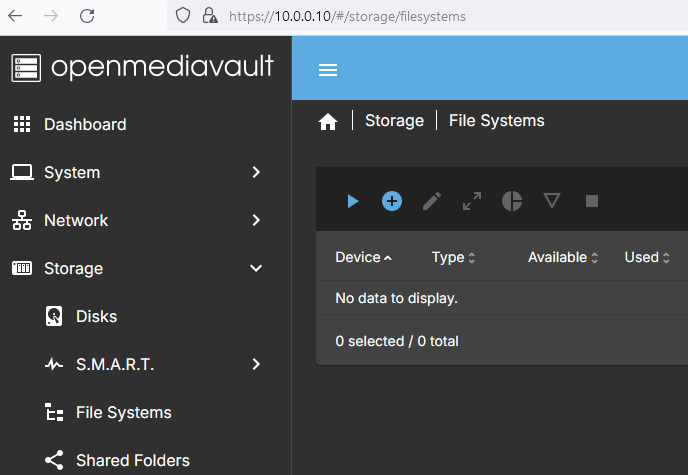The width and height of the screenshot is (688, 475).
Task: Click the Storage drive icon
Action: [x=22, y=268]
